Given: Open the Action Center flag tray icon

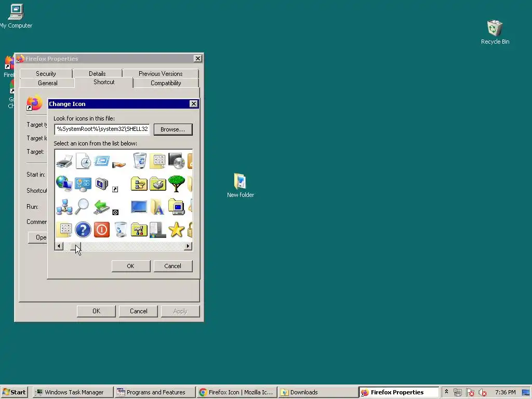Looking at the screenshot, I should [470, 393].
